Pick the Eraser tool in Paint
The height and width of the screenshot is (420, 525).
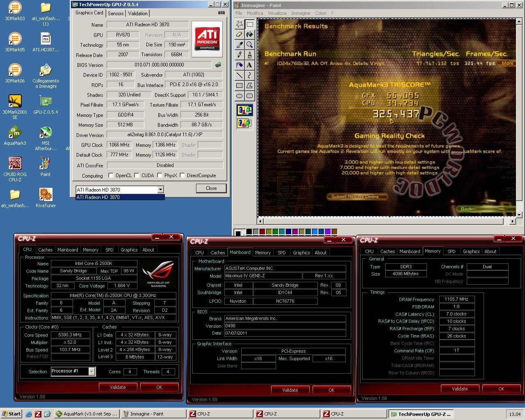click(240, 34)
